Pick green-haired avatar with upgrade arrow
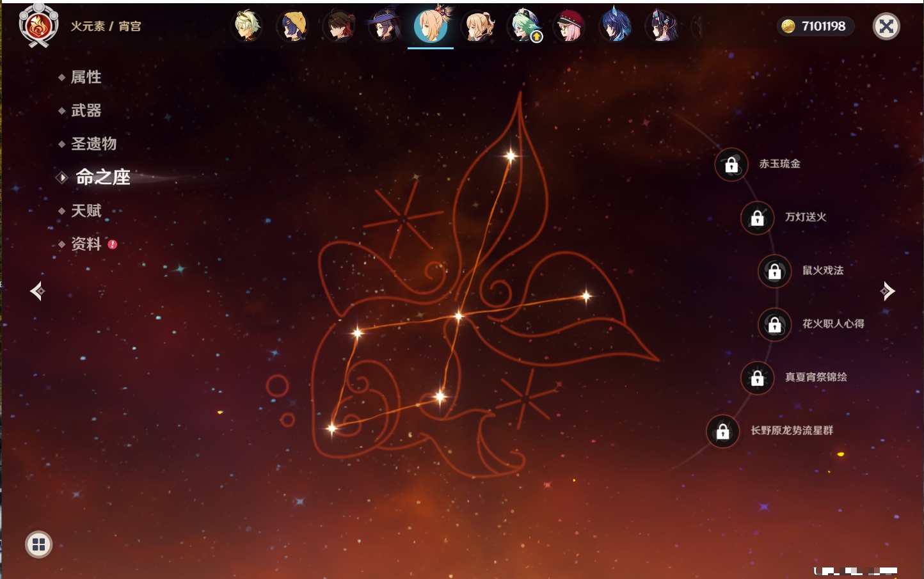 coord(524,26)
